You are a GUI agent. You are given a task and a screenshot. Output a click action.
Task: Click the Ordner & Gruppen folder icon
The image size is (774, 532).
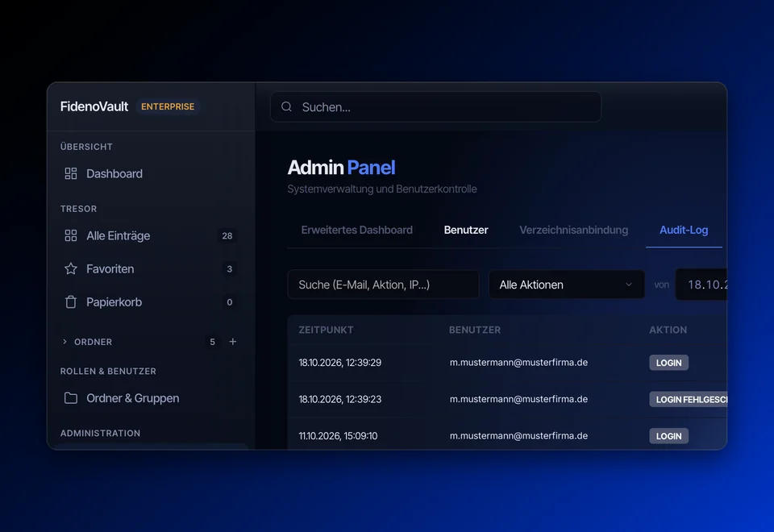pos(71,397)
